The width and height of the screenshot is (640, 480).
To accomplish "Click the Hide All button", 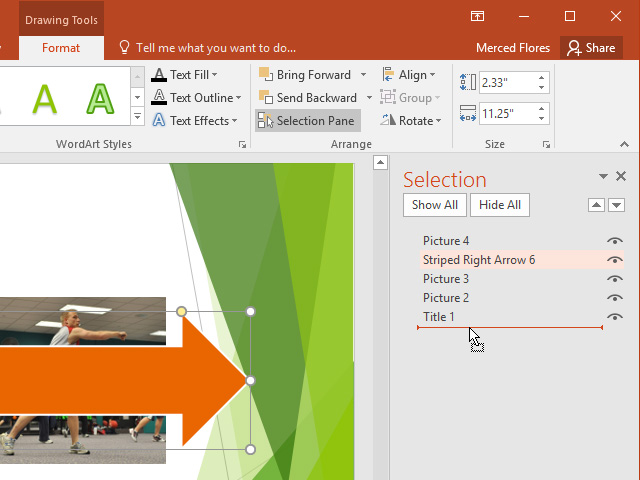I will pos(500,205).
